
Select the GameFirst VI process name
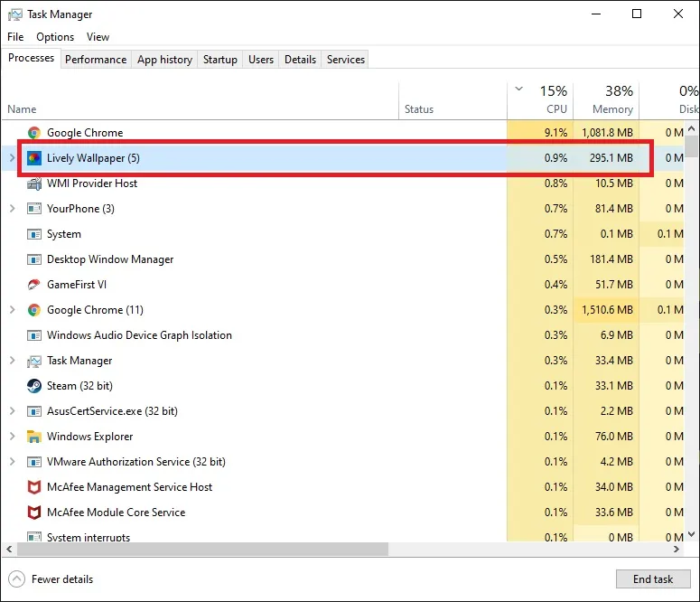coord(77,285)
